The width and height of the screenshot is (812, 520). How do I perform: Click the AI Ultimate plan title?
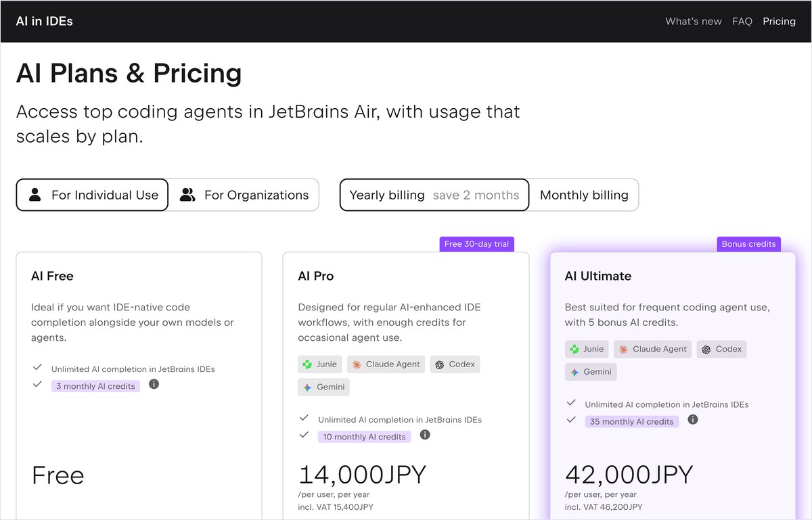[598, 276]
